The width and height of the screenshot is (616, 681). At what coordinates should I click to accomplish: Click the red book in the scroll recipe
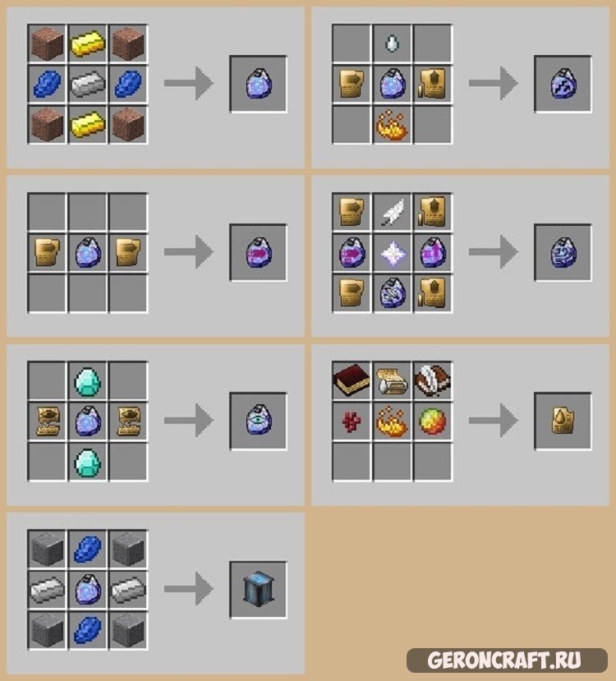coord(351,381)
